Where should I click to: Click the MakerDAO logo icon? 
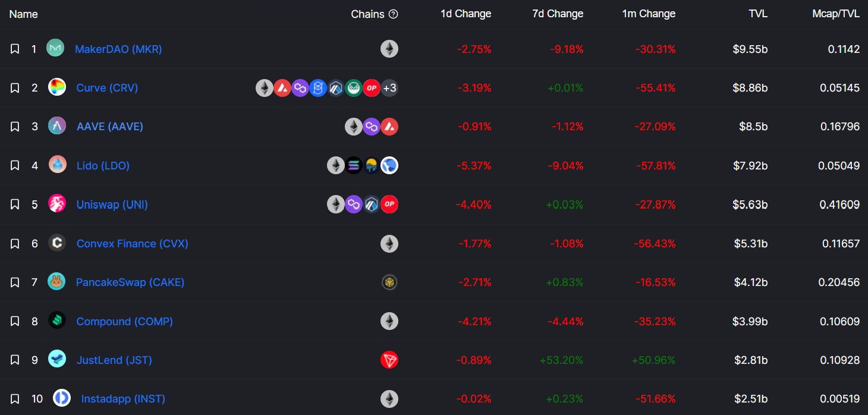[55, 48]
